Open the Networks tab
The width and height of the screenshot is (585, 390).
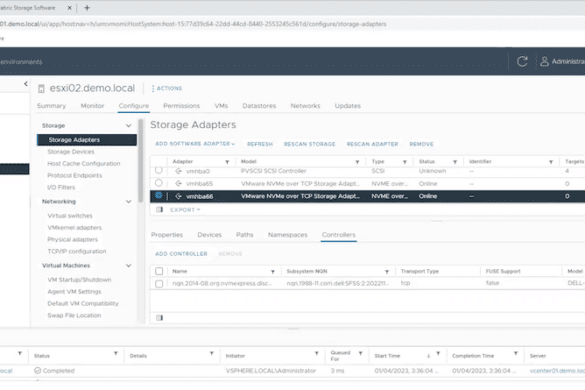[306, 106]
